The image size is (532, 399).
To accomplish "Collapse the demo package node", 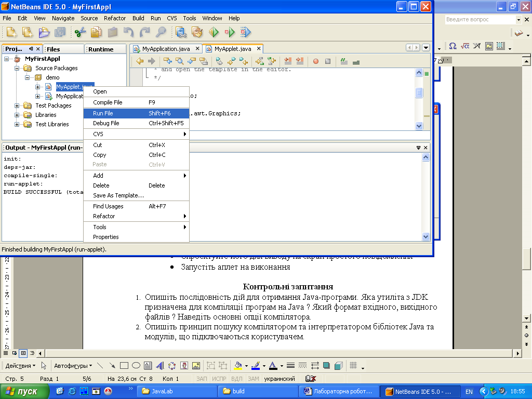I will click(27, 77).
